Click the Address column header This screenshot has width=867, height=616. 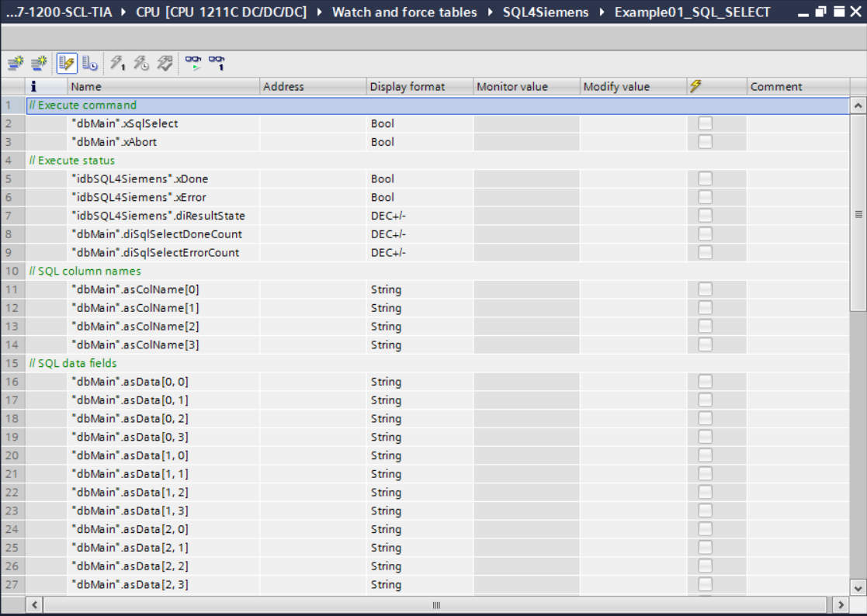313,86
